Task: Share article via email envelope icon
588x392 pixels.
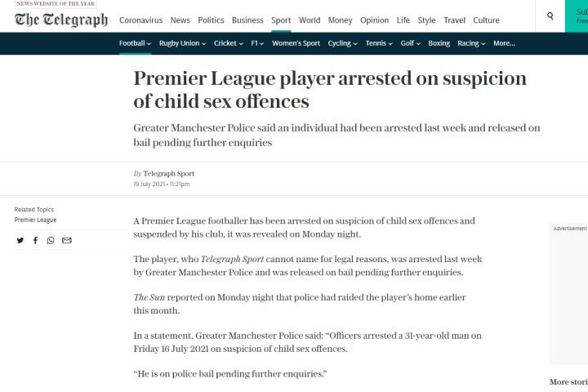Action: click(x=67, y=240)
